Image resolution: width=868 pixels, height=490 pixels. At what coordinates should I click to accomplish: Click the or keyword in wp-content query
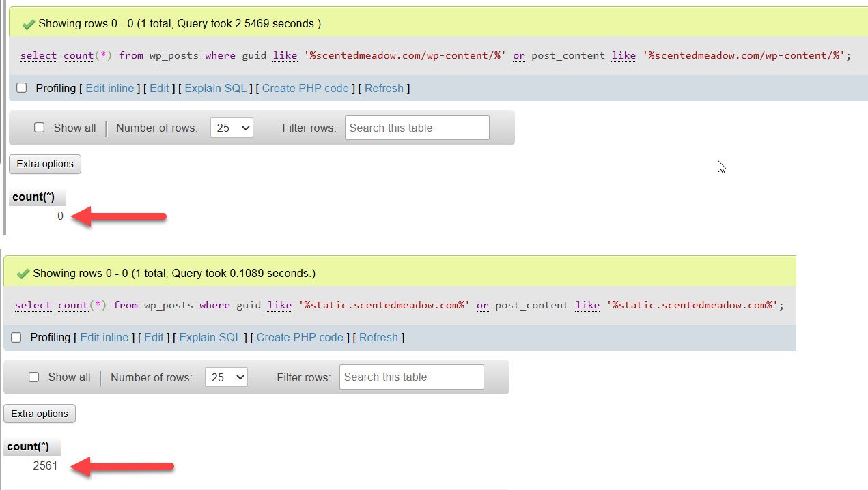click(519, 55)
